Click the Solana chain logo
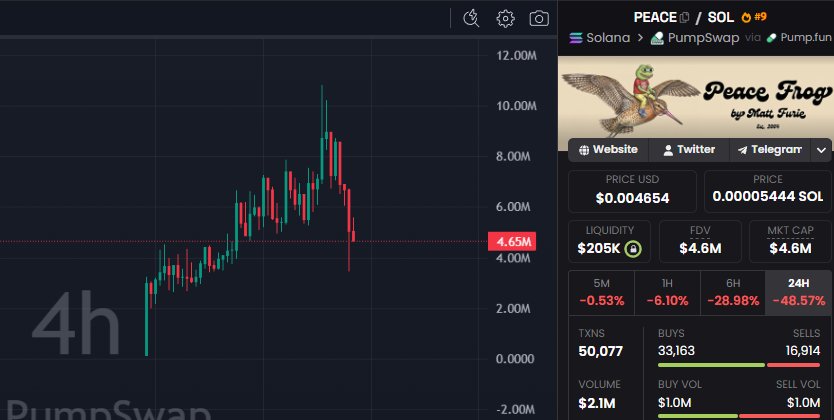This screenshot has width=834, height=420. tap(575, 38)
